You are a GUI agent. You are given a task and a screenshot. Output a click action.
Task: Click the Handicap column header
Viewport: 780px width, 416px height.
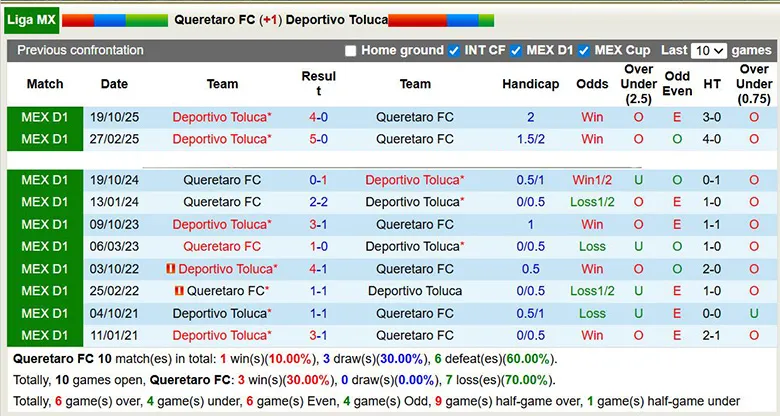530,84
